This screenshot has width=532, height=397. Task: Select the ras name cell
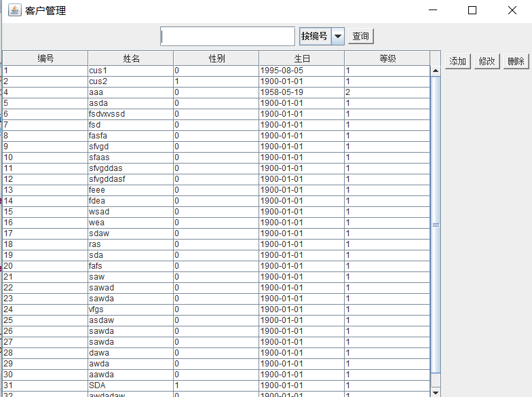[x=130, y=244]
